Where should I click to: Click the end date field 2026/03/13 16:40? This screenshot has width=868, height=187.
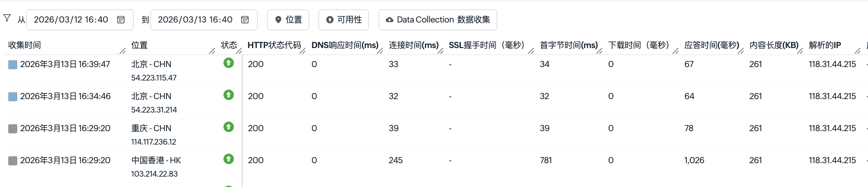tap(195, 20)
